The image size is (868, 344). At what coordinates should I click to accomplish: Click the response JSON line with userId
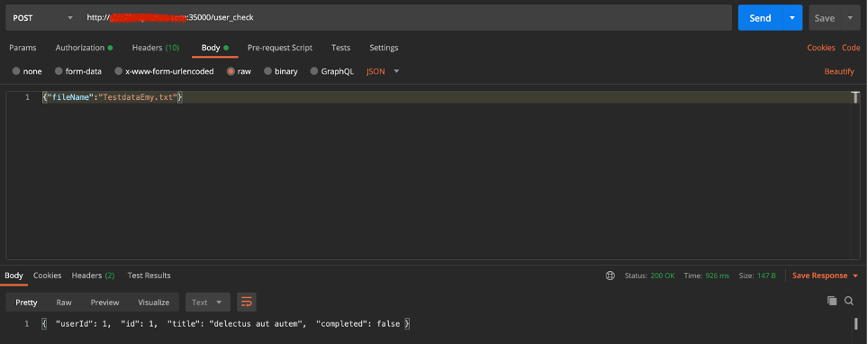tap(226, 323)
